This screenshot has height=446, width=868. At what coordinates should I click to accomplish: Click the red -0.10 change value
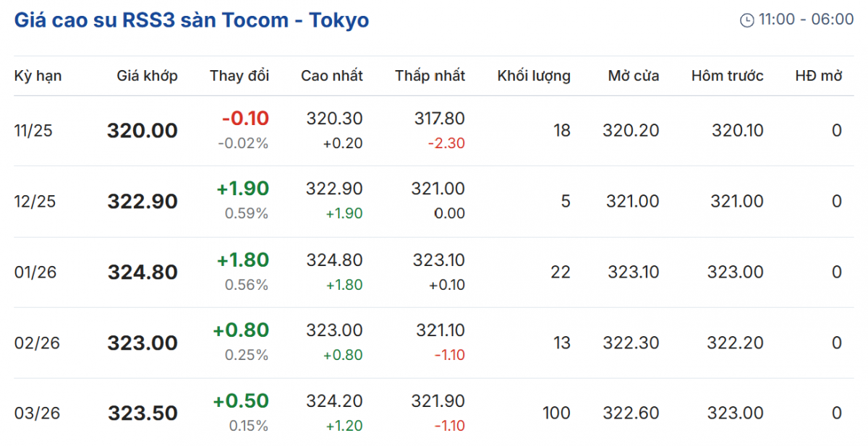coord(244,119)
